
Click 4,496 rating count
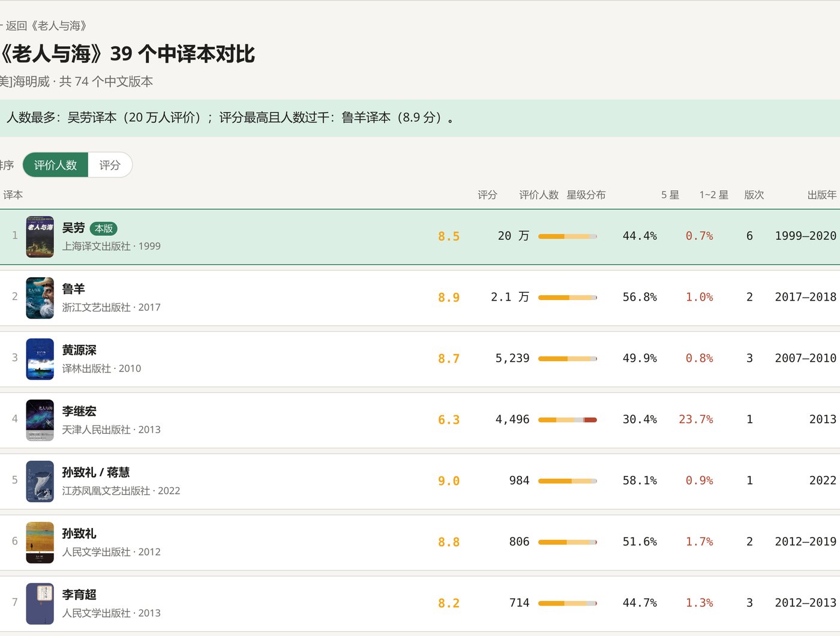512,419
